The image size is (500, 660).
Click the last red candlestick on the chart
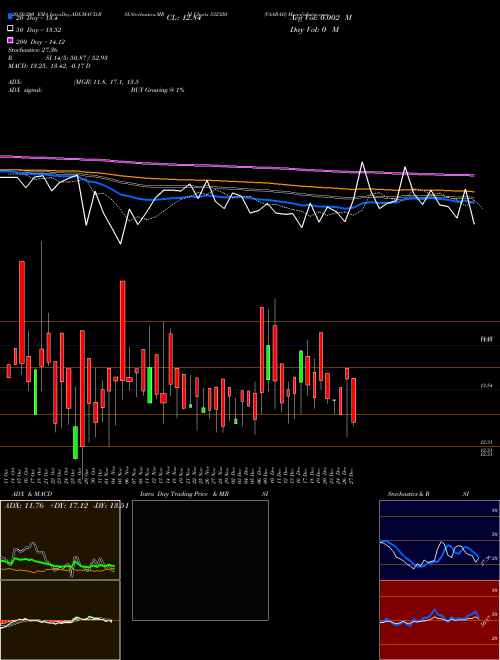pos(354,400)
